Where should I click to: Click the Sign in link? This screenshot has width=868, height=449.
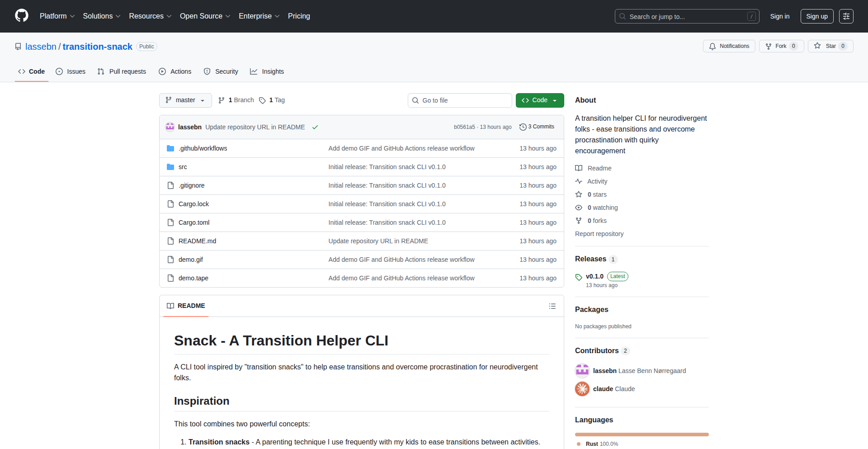pos(780,16)
